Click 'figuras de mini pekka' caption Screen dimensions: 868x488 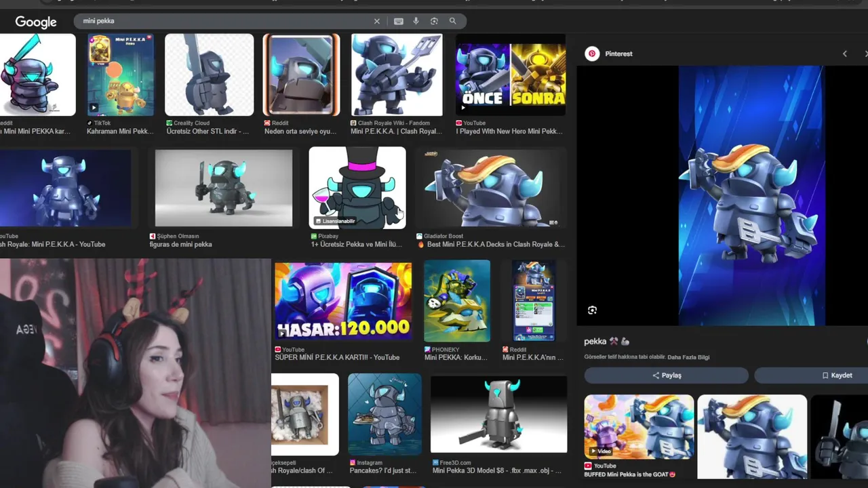tap(181, 245)
